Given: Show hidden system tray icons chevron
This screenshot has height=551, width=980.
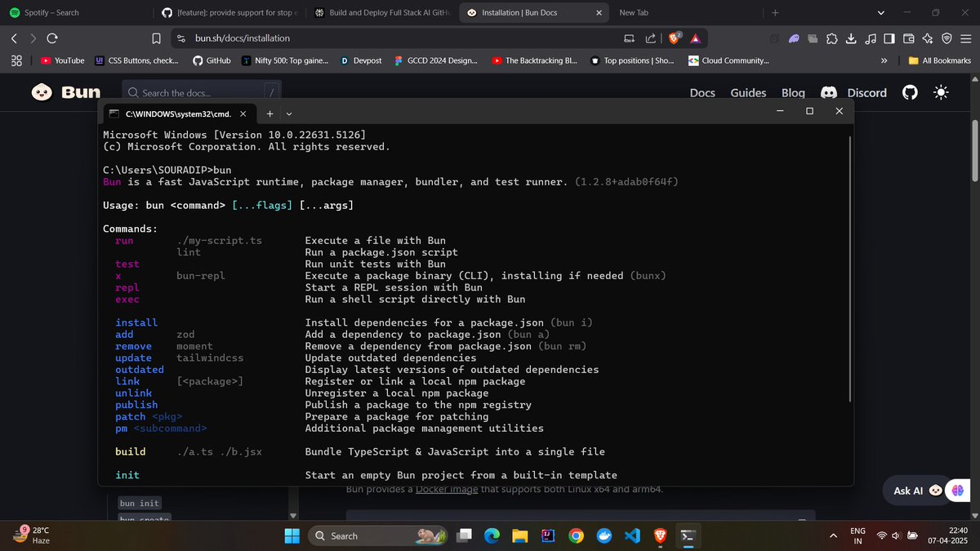Looking at the screenshot, I should pos(833,535).
